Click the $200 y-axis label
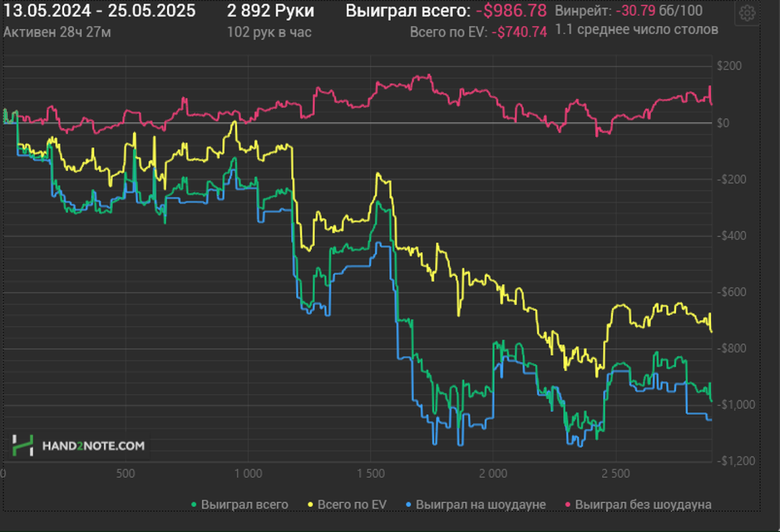This screenshot has height=532, width=780. point(729,66)
